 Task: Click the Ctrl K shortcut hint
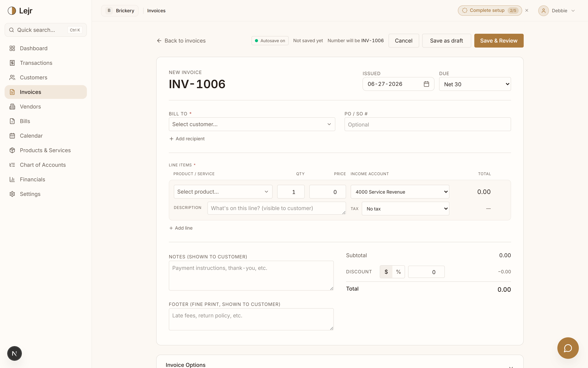pos(75,30)
